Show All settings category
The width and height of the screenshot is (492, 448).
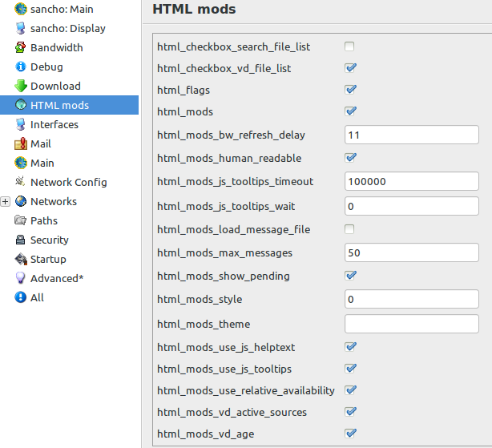click(x=37, y=297)
